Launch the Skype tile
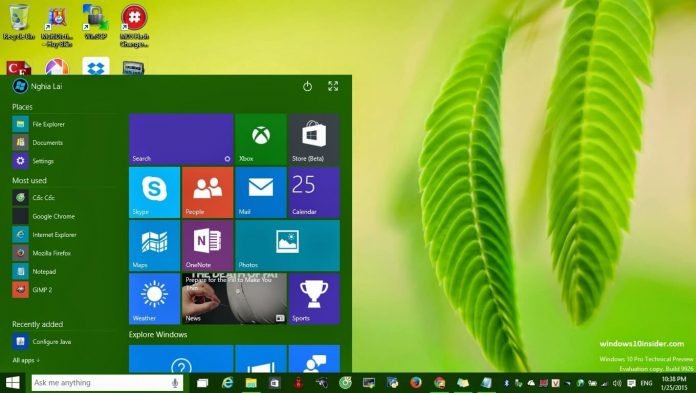Screen dimensions: 696x393 point(154,192)
